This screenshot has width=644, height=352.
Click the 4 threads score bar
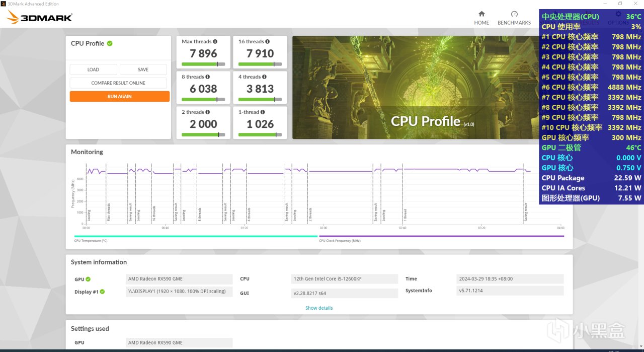(x=260, y=99)
